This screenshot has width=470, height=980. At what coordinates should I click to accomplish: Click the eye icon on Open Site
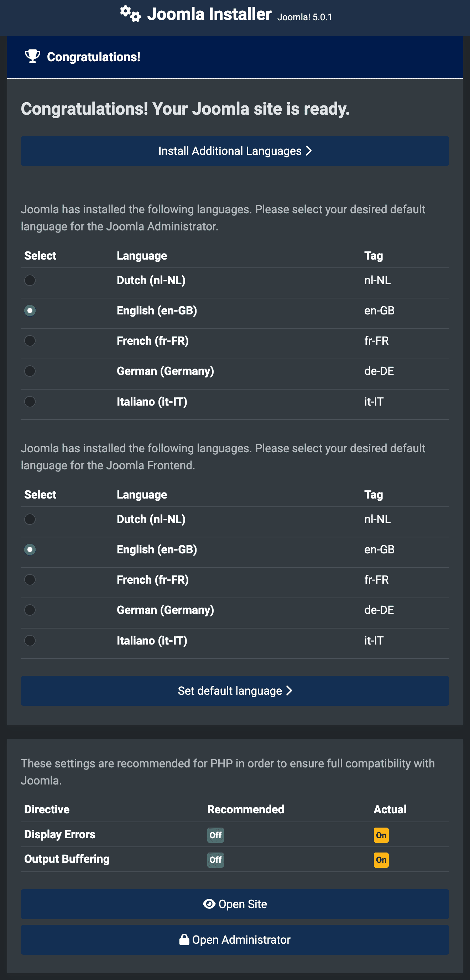coord(209,903)
